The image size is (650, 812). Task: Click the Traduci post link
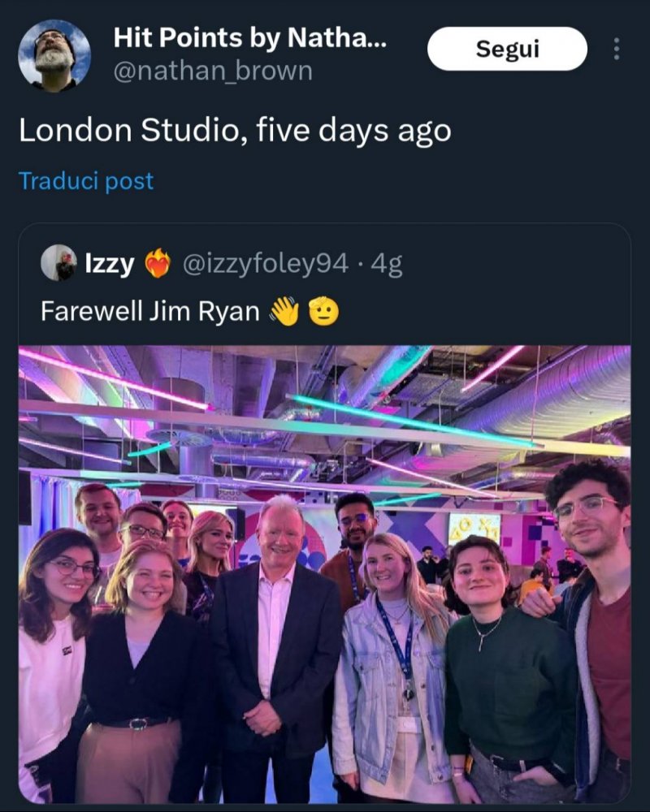85,180
